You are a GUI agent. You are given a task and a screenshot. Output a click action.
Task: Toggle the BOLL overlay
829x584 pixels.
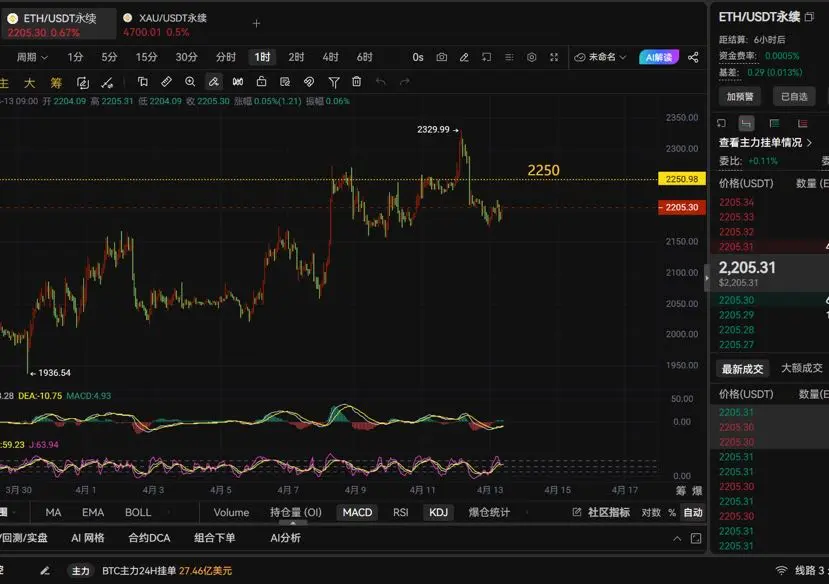[138, 512]
